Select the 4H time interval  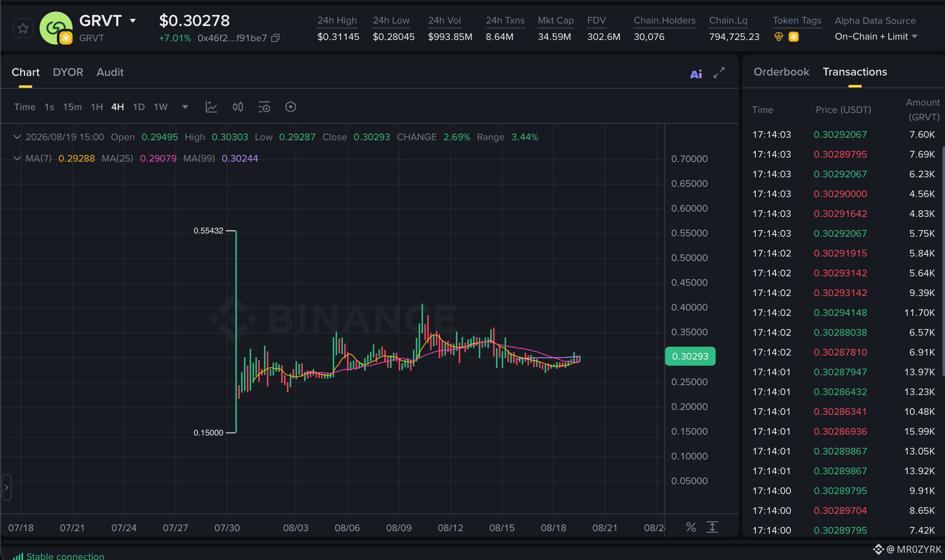(x=118, y=107)
